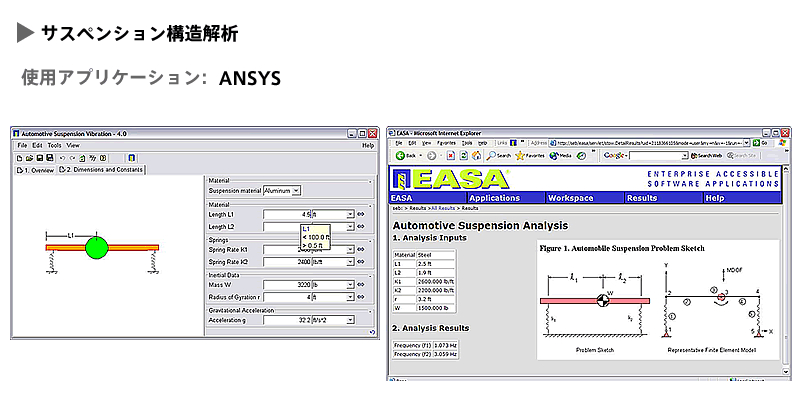Click Back button in Internet Explorer
Image resolution: width=800 pixels, height=402 pixels.
(406, 156)
